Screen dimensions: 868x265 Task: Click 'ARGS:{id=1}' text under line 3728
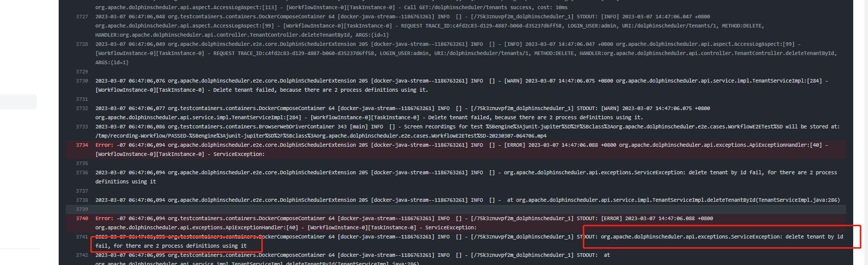coord(112,63)
